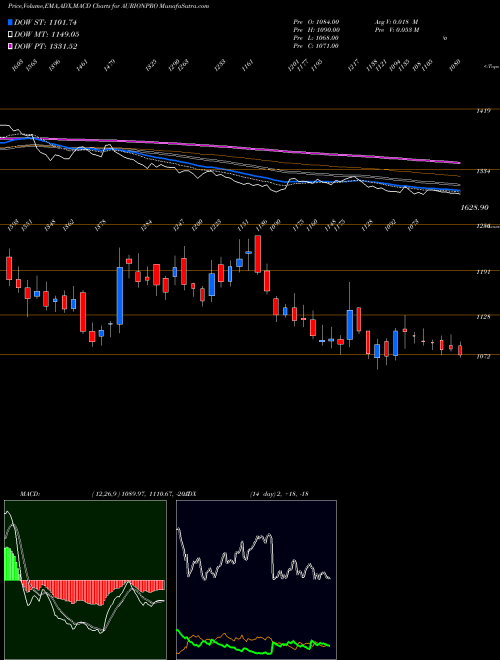The image size is (500, 660).
Task: Click the 1128 price axis label
Action: coord(484,317)
